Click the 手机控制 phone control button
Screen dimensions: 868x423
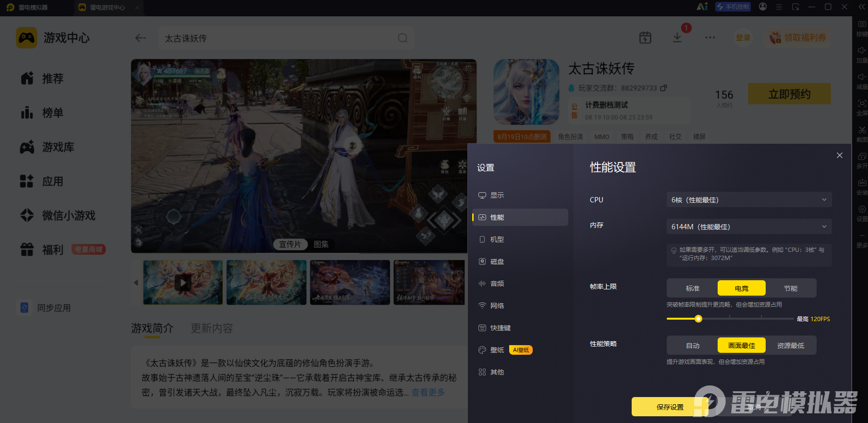733,7
